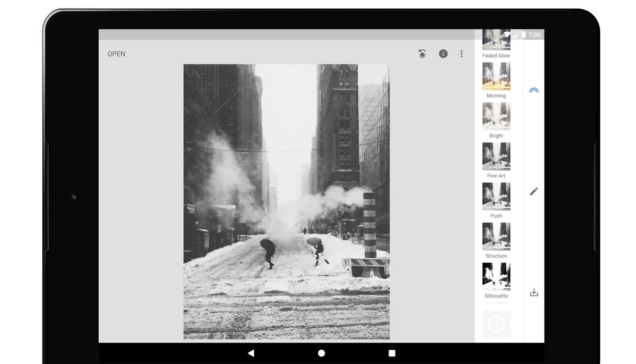Tap the snowy street photo preview

(287, 201)
